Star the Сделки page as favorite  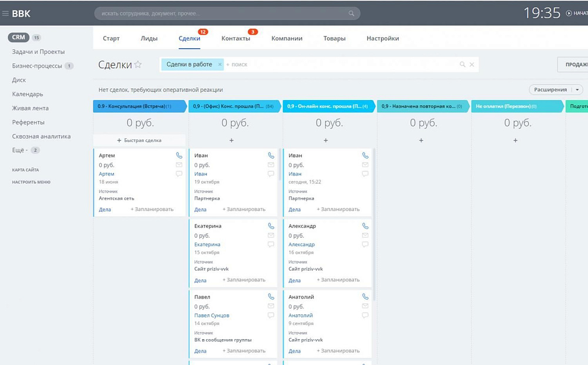(138, 65)
